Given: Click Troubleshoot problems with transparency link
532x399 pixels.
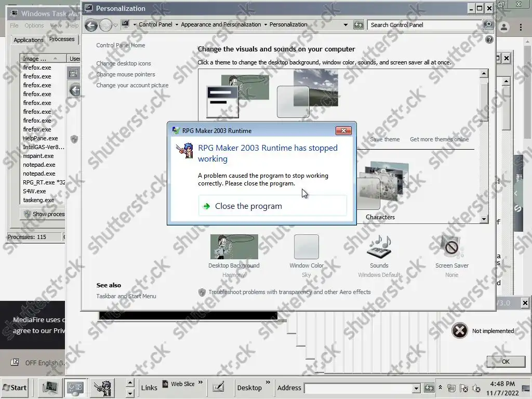Looking at the screenshot, I should point(289,292).
